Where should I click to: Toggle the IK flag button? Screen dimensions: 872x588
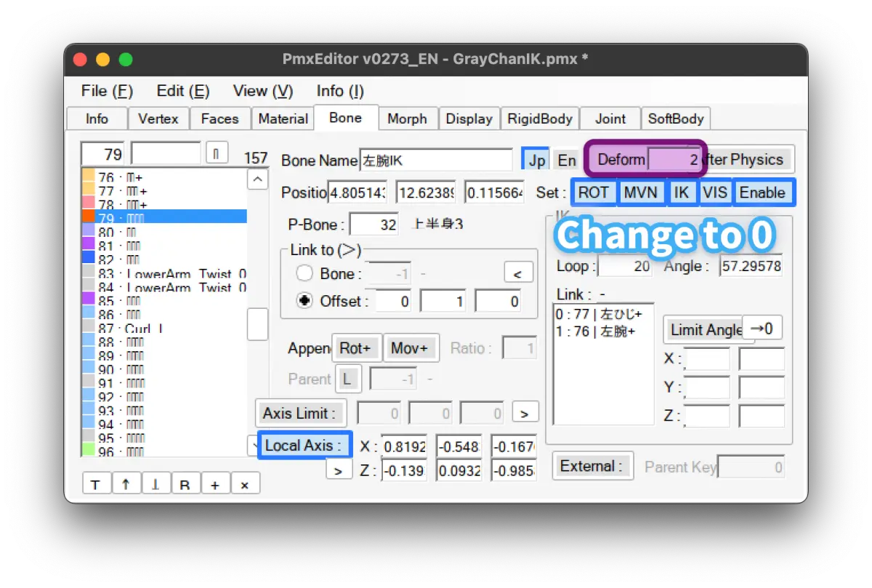(682, 193)
